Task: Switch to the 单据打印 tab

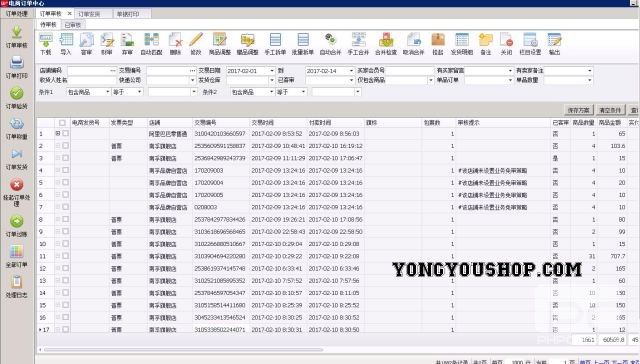Action: [x=128, y=14]
